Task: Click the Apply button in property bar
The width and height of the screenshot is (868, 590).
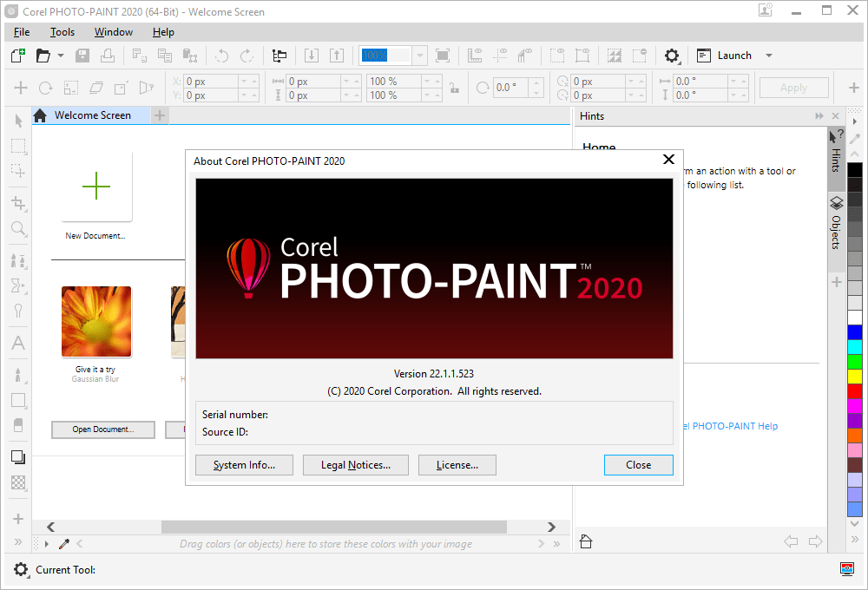Action: [x=794, y=88]
